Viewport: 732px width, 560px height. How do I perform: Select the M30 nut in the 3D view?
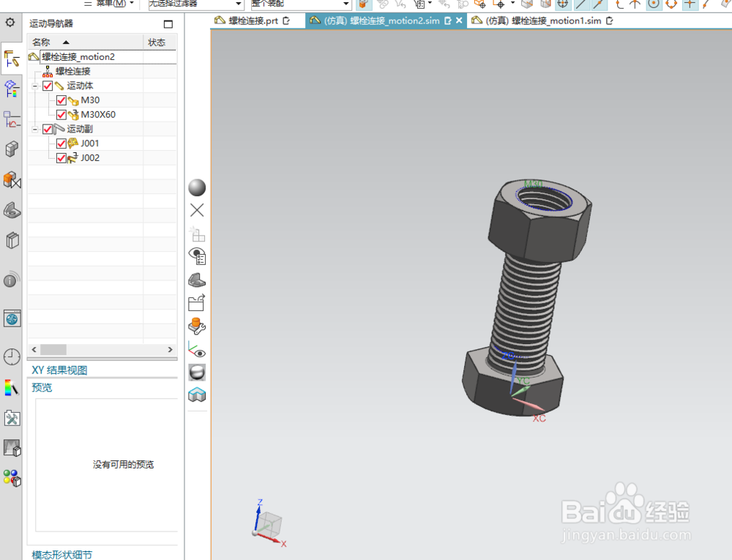tap(539, 220)
